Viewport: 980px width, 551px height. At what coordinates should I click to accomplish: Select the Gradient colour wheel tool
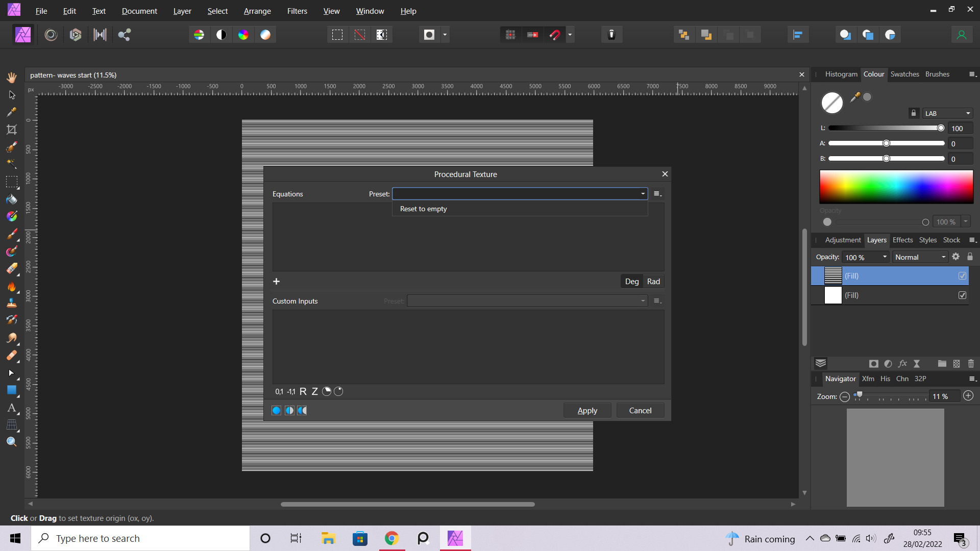click(12, 216)
